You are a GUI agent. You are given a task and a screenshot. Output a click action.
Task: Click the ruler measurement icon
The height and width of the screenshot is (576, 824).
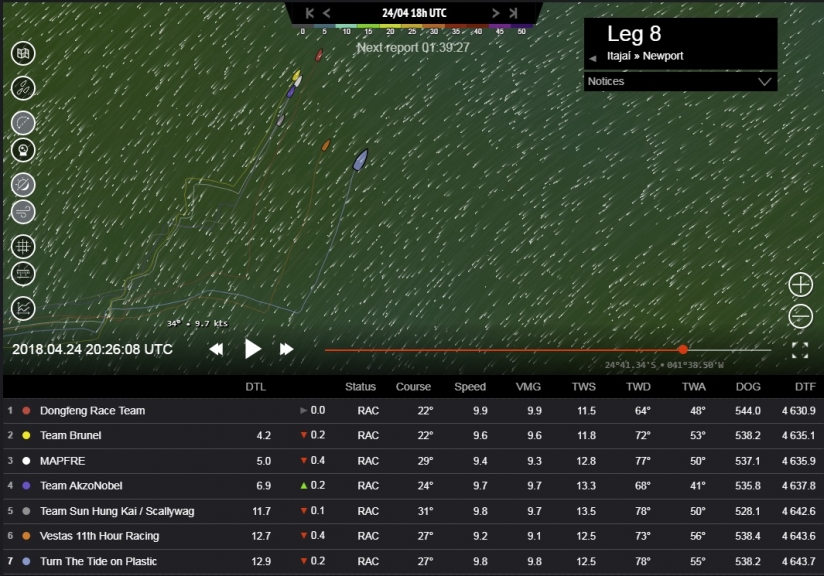(x=23, y=273)
